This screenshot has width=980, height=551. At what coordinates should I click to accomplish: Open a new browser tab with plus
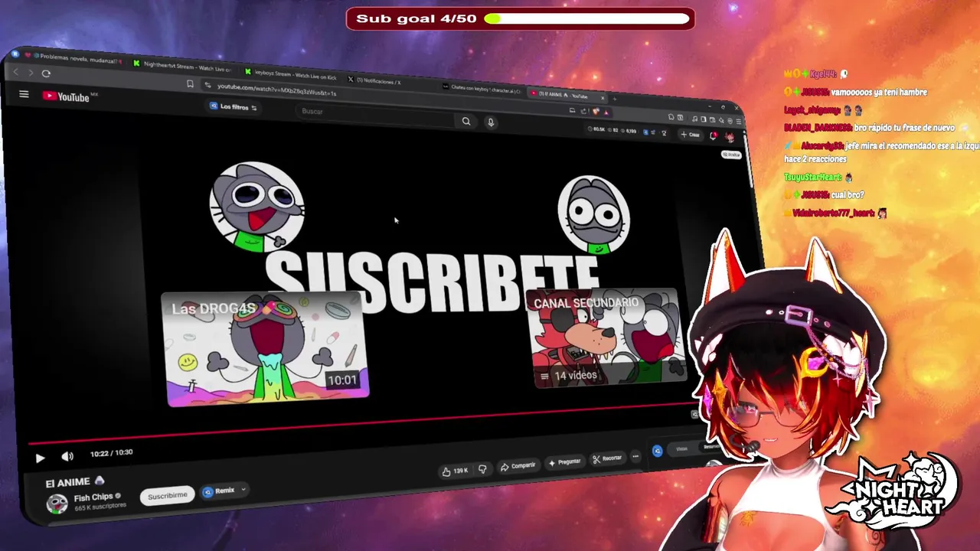point(615,99)
